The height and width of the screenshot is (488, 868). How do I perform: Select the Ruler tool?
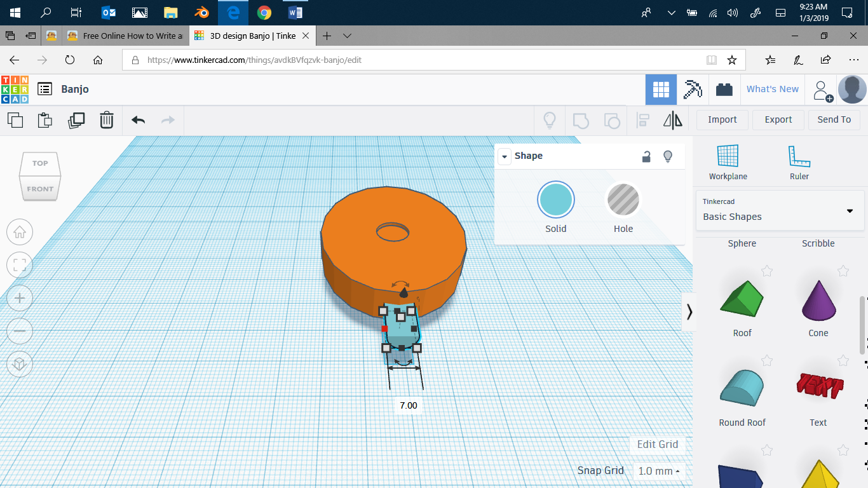pyautogui.click(x=799, y=163)
